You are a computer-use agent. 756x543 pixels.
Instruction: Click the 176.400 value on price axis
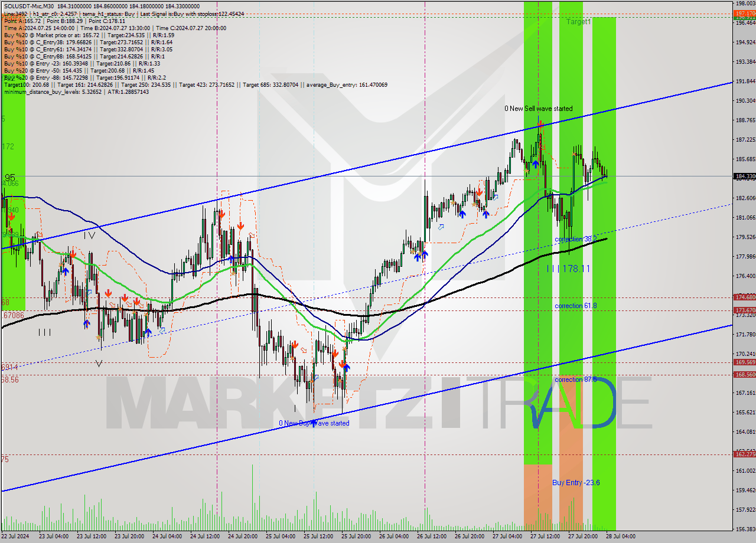pos(745,276)
